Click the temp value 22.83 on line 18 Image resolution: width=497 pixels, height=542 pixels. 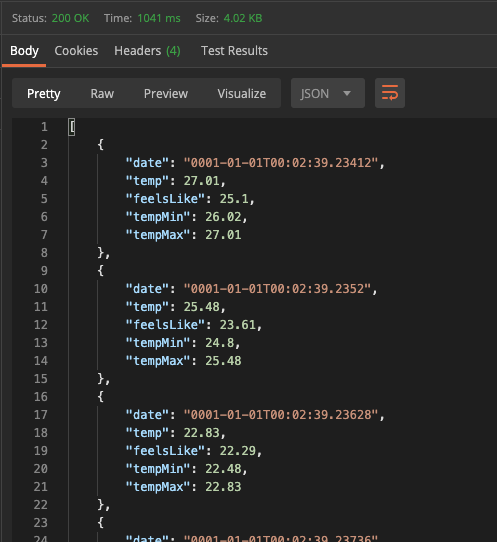(x=201, y=432)
